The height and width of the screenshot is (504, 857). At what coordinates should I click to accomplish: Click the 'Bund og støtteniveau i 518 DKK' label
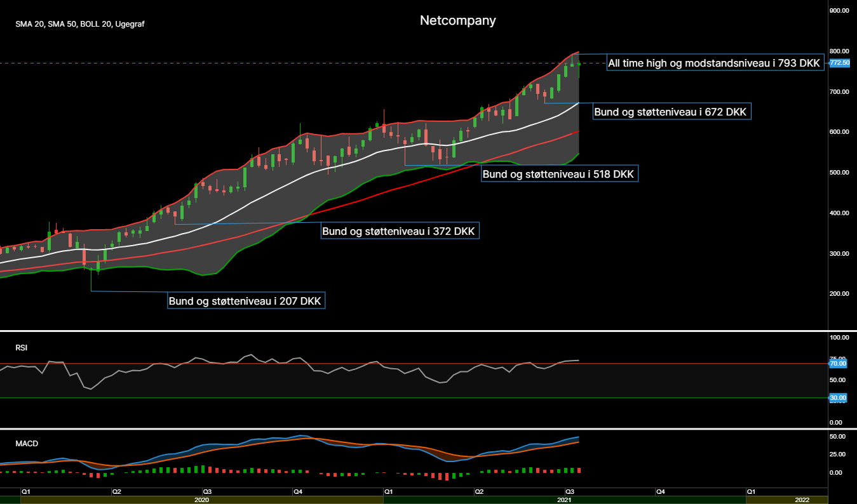click(x=560, y=173)
